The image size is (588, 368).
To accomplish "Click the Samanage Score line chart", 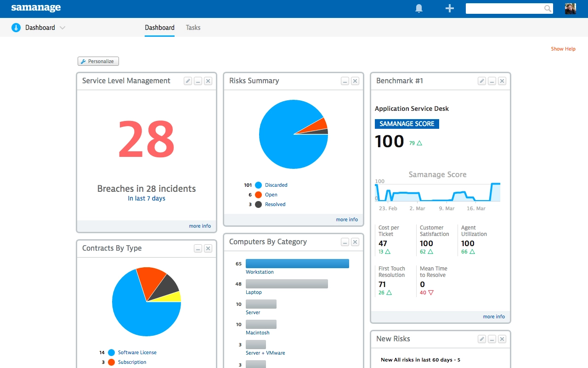I will pos(437,192).
